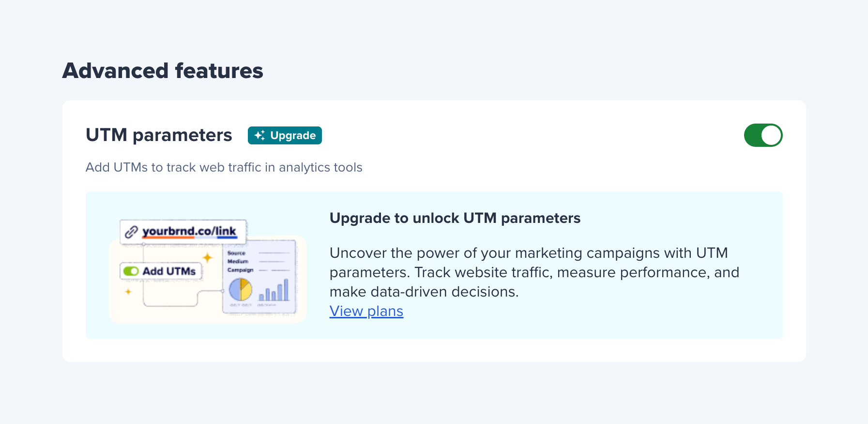Click the yourbrnd.co/link URL label
The width and height of the screenshot is (868, 424).
coord(189,231)
